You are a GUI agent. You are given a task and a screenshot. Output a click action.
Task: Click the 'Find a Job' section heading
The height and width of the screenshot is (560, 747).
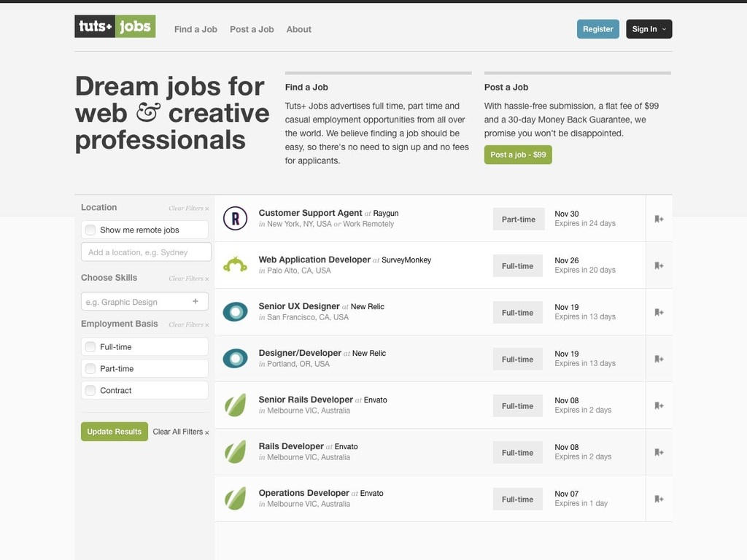(x=306, y=87)
